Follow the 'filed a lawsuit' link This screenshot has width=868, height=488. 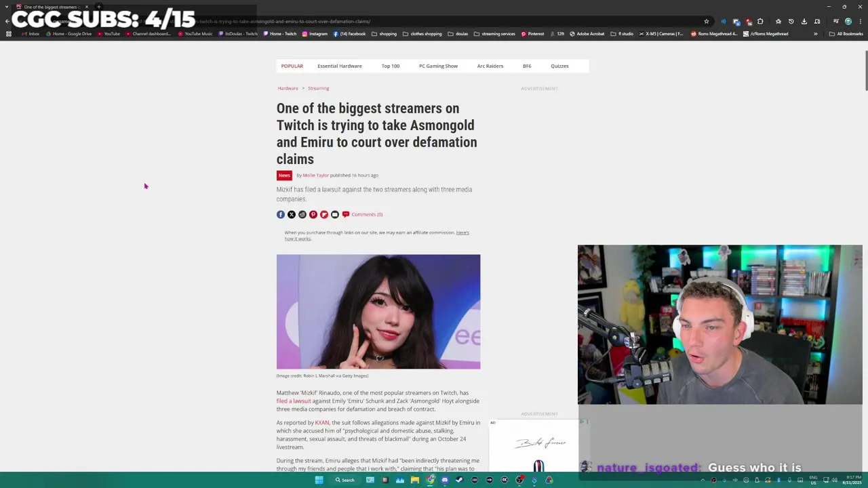[x=294, y=401]
